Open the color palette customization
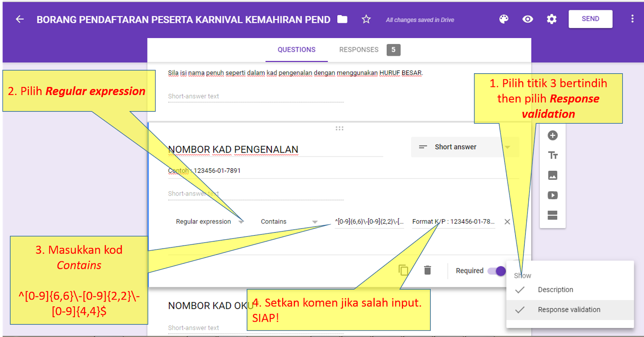 (504, 19)
